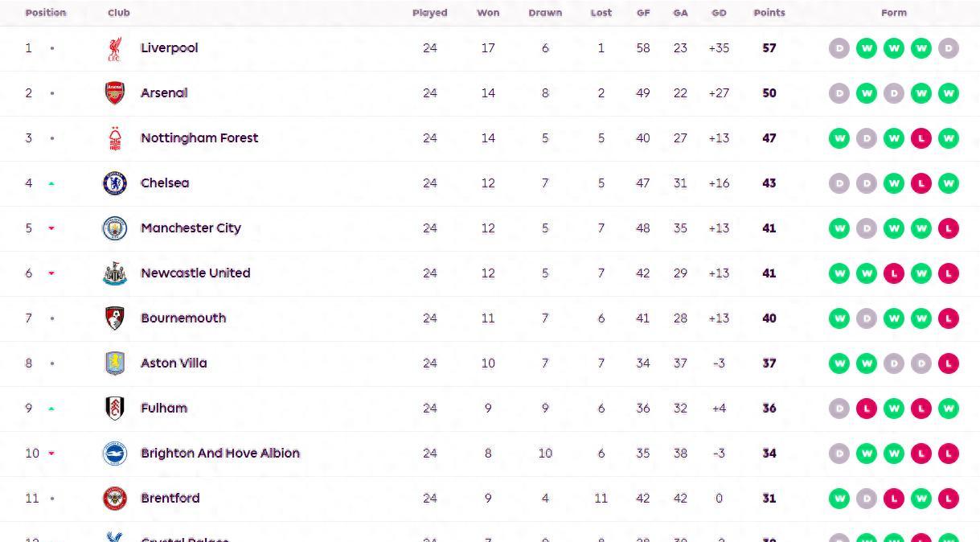
Task: Click the GD column header
Action: pos(720,13)
